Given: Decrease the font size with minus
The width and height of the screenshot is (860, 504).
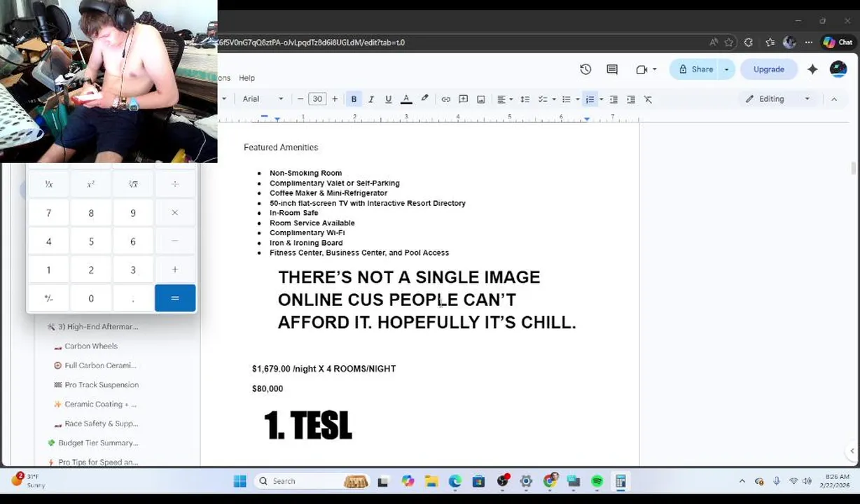Looking at the screenshot, I should click(x=300, y=99).
